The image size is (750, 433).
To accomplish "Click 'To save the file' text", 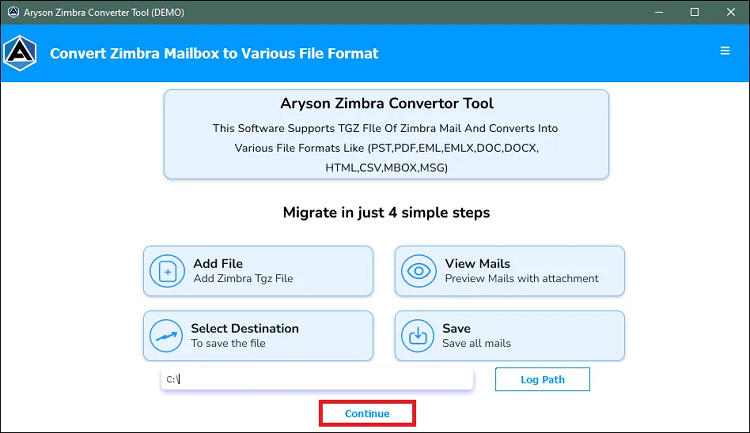I will [x=228, y=343].
